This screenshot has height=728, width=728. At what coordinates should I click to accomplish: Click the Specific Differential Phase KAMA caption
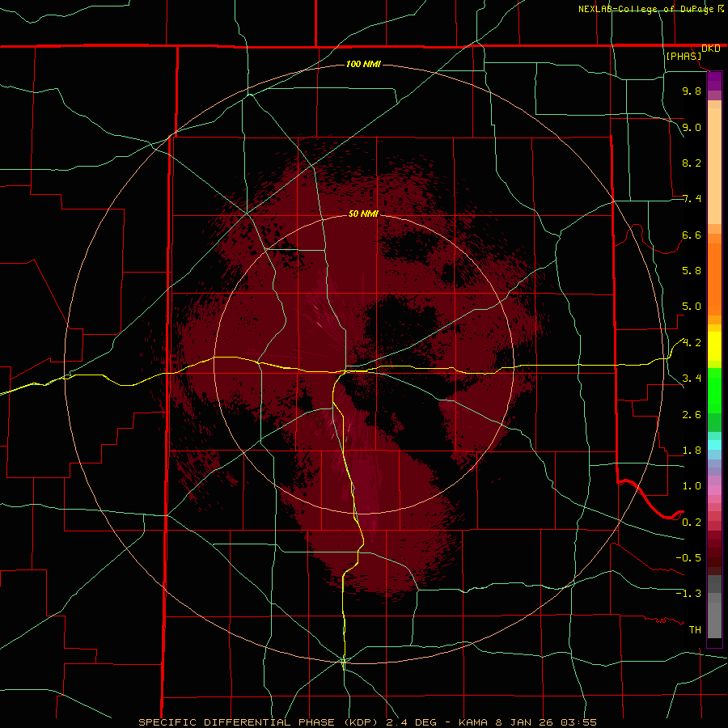[368, 722]
